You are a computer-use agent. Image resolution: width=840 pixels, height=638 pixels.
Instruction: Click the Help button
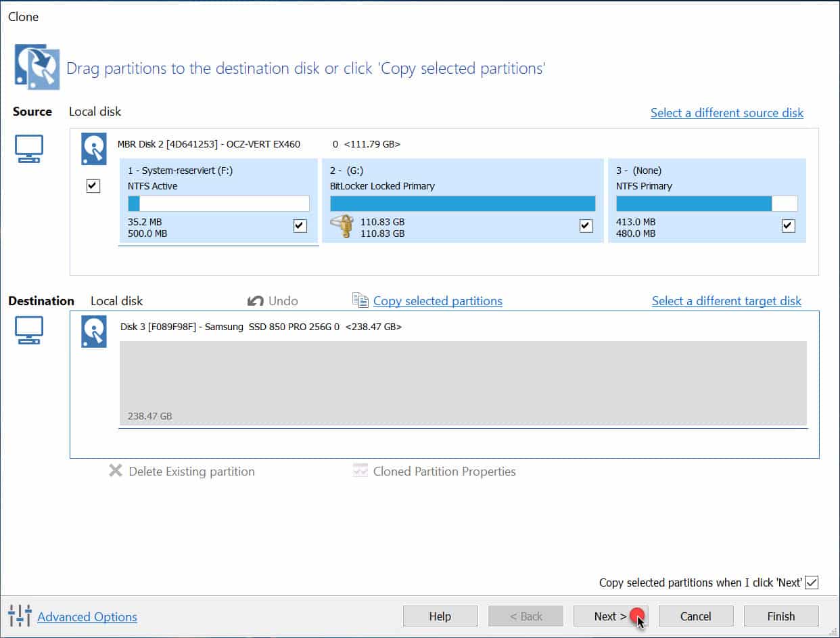tap(440, 616)
